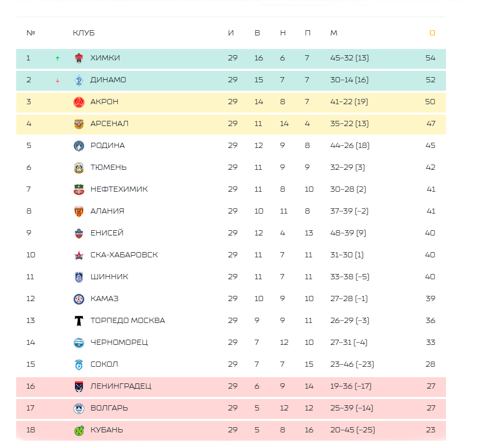This screenshot has width=483, height=448.
Task: Click the Химки club logo
Action: pyautogui.click(x=79, y=58)
